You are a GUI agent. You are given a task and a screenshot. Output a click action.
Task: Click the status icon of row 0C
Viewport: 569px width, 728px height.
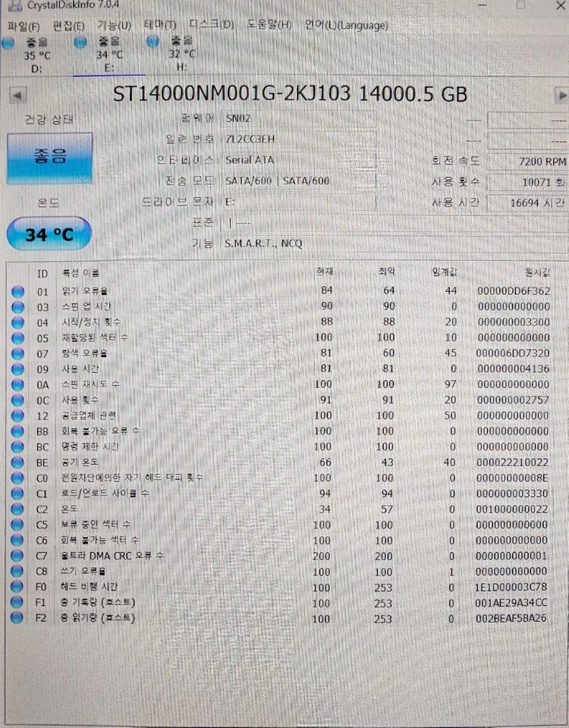coord(17,400)
